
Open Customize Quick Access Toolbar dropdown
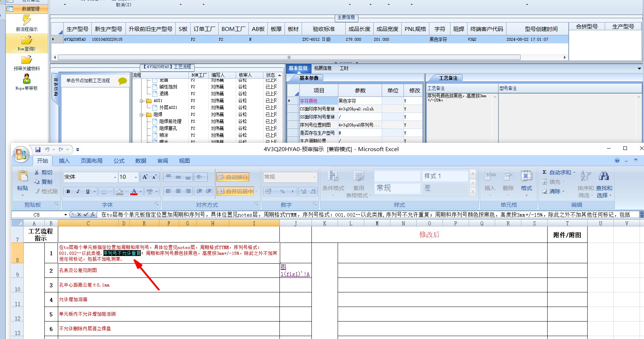(x=77, y=150)
